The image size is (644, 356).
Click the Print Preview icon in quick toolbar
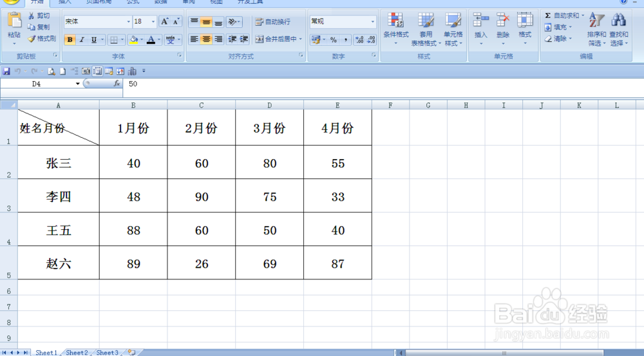52,71
